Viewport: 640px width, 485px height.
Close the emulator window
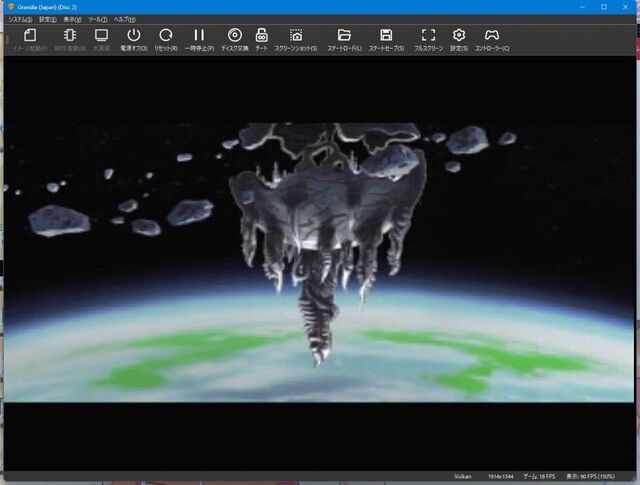tap(625, 7)
